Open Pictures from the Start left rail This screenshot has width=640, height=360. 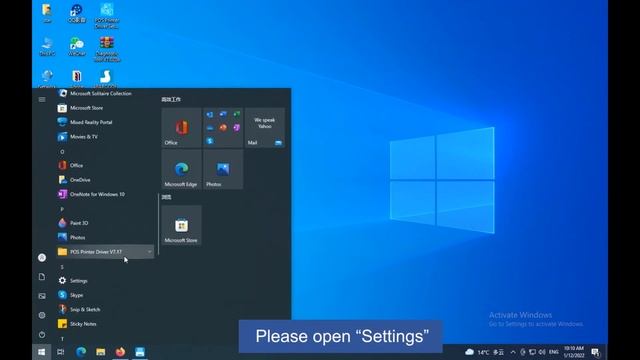coord(42,296)
